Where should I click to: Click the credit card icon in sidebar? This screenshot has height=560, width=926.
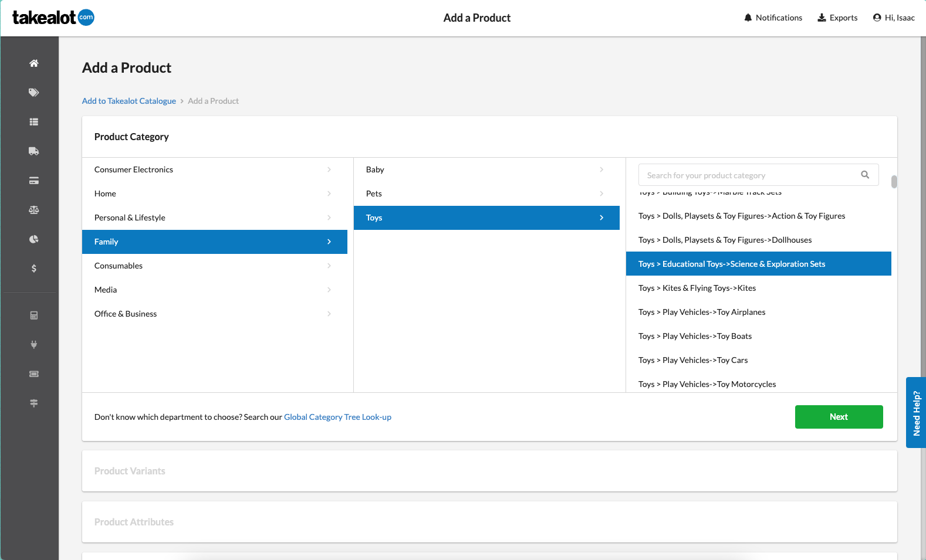coord(34,181)
